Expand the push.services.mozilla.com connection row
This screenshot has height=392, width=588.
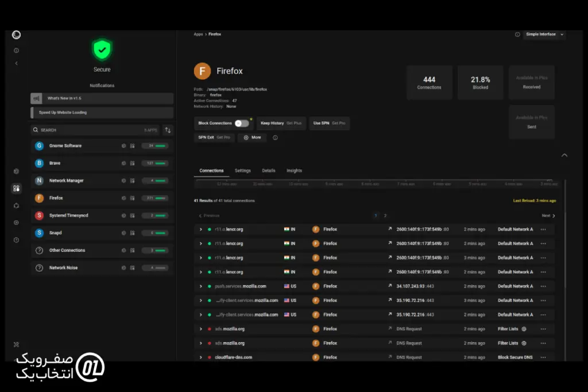coord(200,286)
